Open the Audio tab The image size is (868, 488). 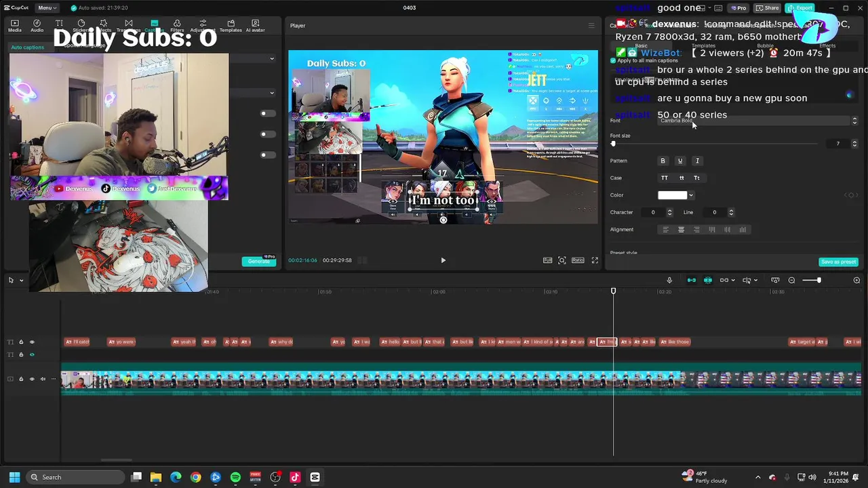click(37, 26)
